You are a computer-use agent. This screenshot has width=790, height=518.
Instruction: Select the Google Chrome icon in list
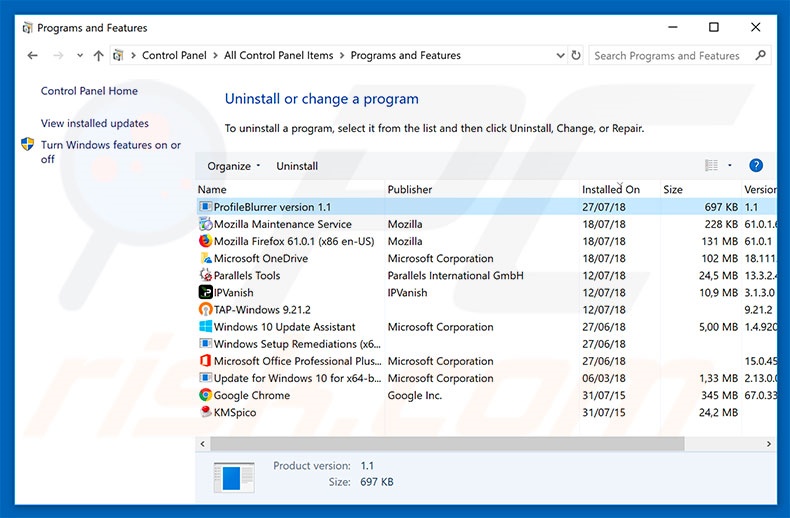tap(206, 395)
